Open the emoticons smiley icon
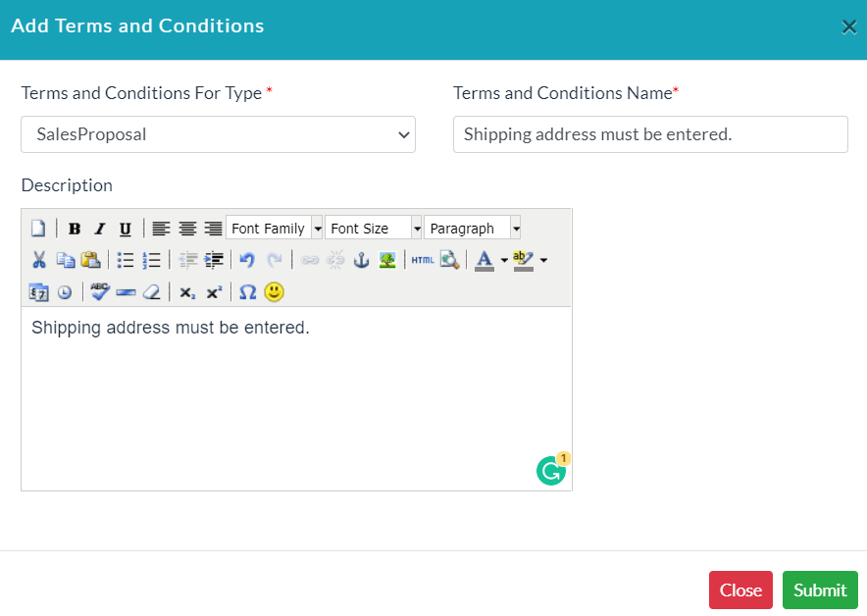 (x=274, y=292)
